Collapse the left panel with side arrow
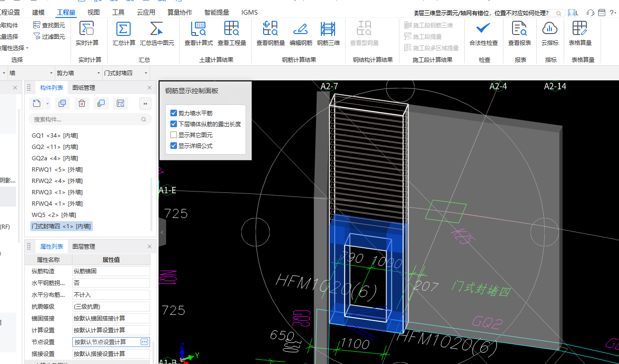 (162, 232)
